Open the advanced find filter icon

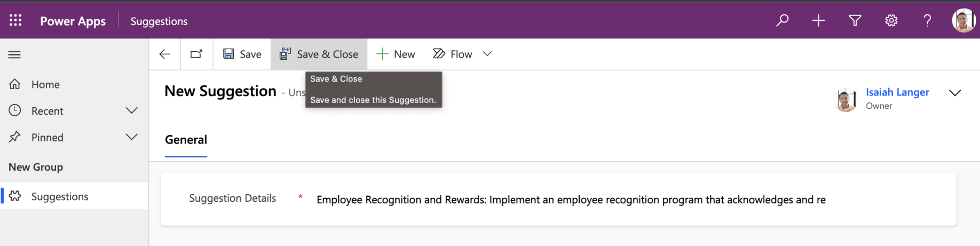click(x=855, y=20)
